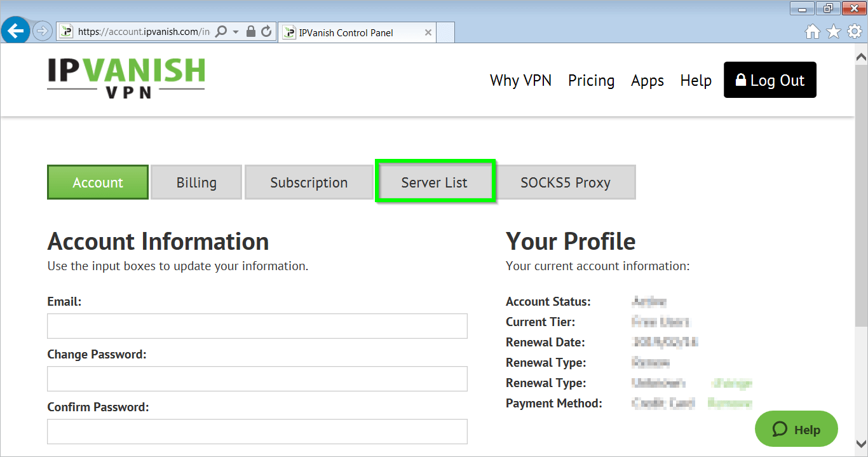
Task: Click the IPVanish favicon in address bar
Action: 66,32
